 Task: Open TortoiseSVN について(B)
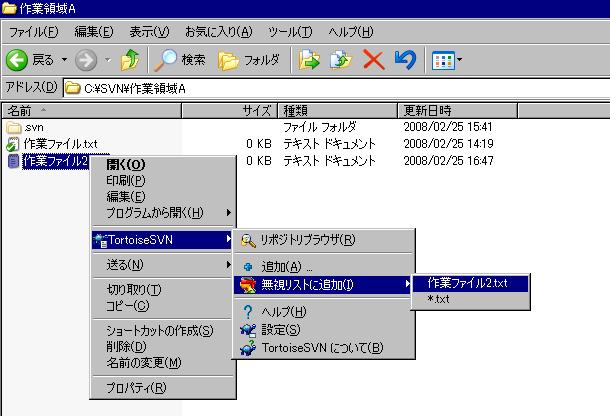(x=323, y=348)
